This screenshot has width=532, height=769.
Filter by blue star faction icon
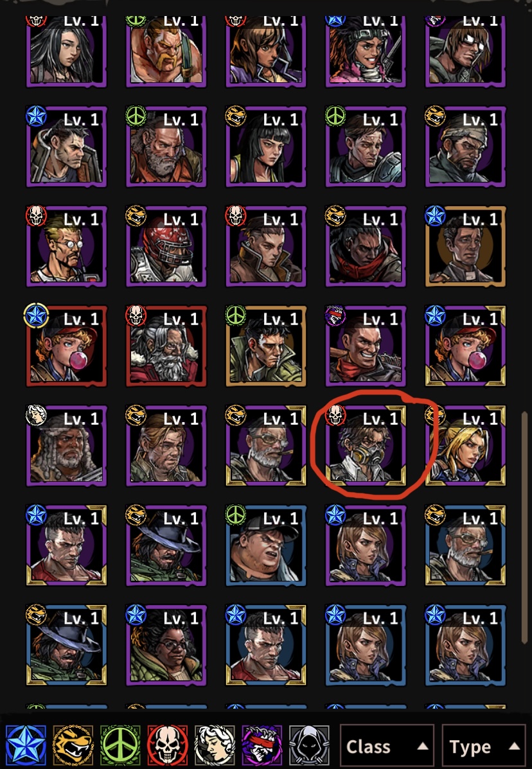tap(26, 745)
